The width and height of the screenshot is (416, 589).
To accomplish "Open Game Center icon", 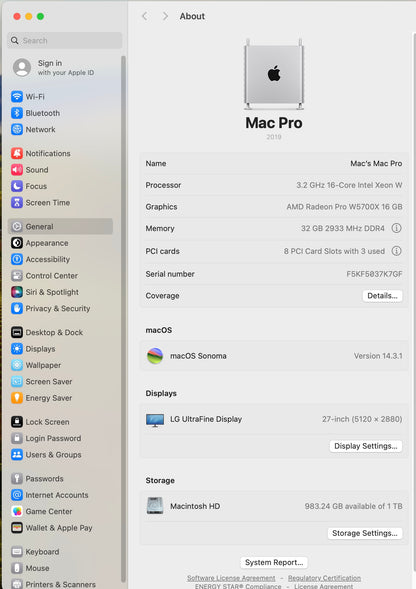I will [17, 511].
